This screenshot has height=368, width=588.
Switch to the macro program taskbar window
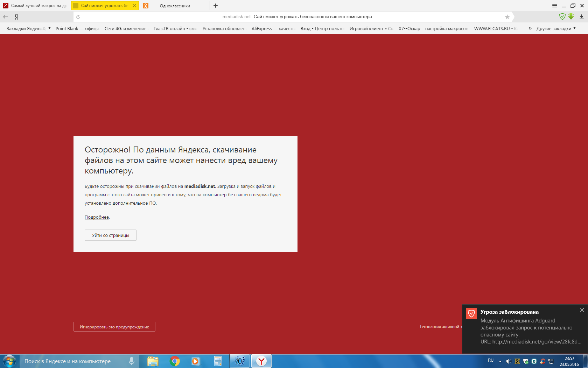240,361
